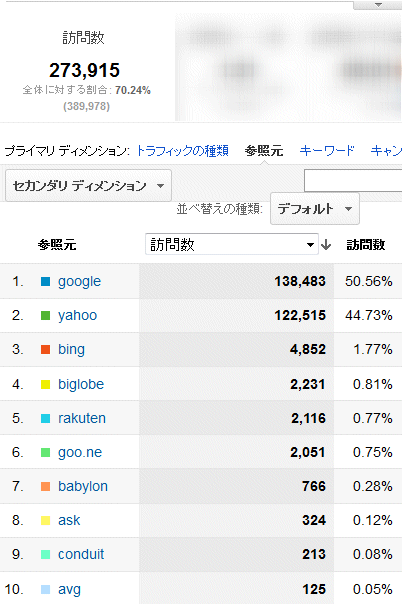This screenshot has width=402, height=604.
Task: Open the 訪問数 metric selector dropdown
Action: [231, 244]
